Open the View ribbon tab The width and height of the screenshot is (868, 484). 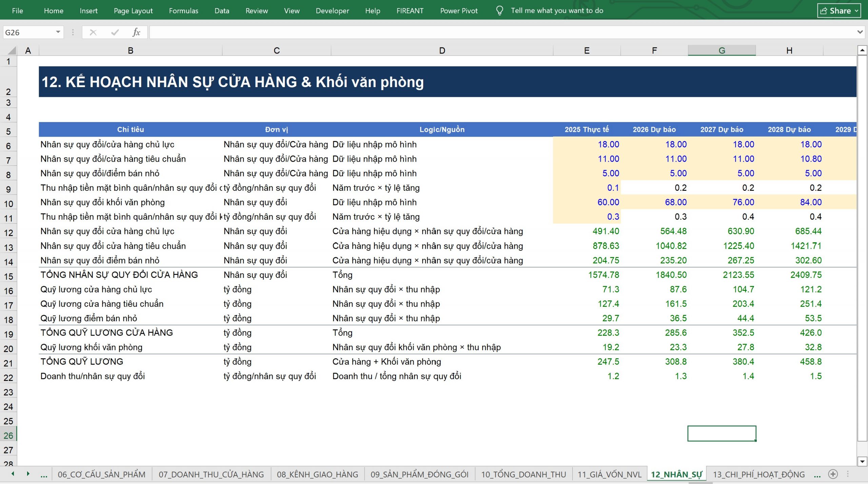[292, 11]
